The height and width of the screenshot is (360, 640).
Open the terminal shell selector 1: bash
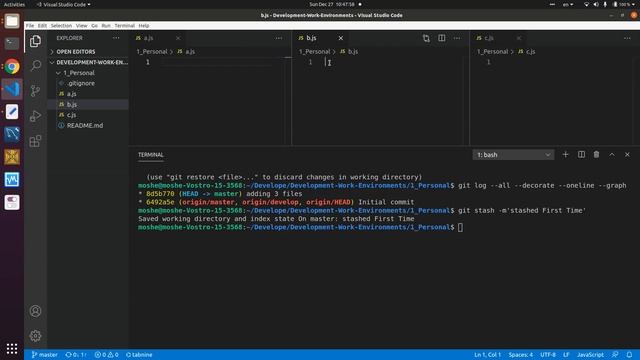coord(513,155)
